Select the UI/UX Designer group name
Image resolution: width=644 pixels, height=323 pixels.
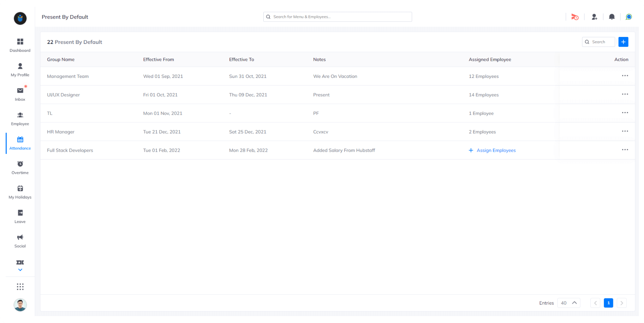pos(63,95)
